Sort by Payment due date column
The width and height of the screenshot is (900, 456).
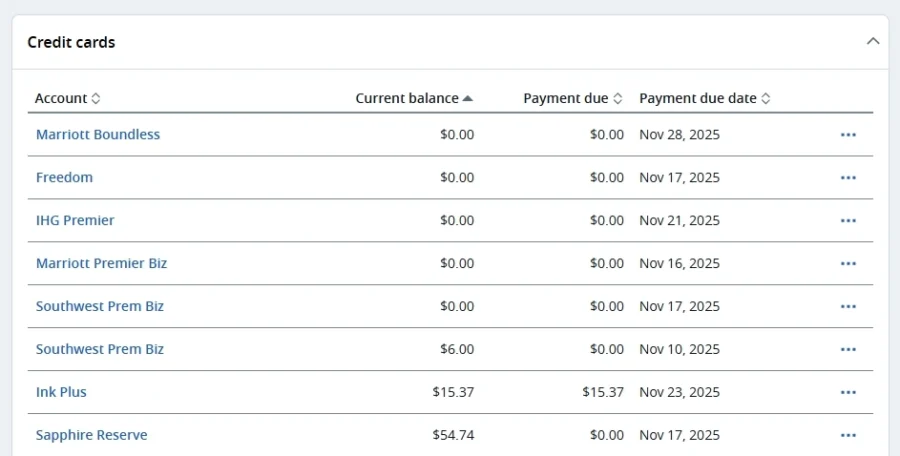704,99
